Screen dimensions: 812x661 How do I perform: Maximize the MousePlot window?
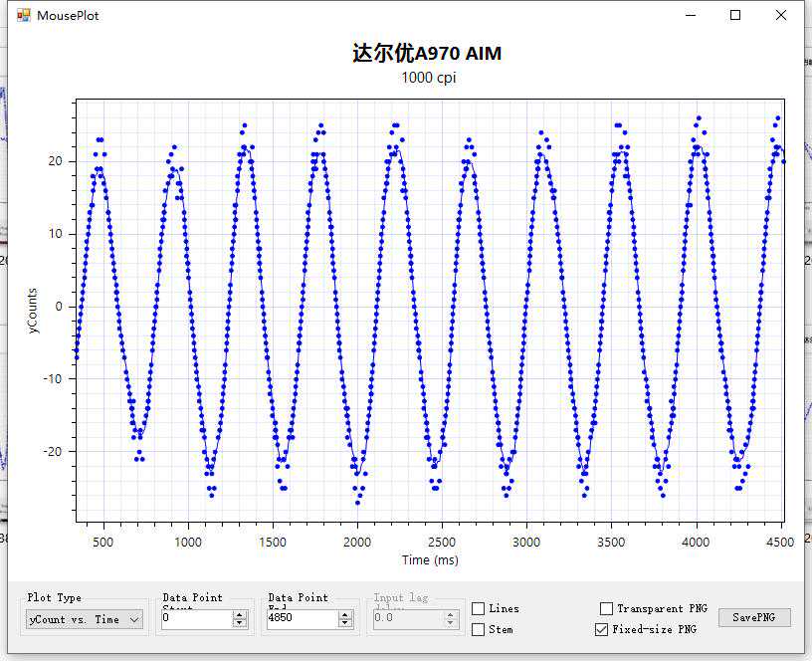click(x=735, y=15)
